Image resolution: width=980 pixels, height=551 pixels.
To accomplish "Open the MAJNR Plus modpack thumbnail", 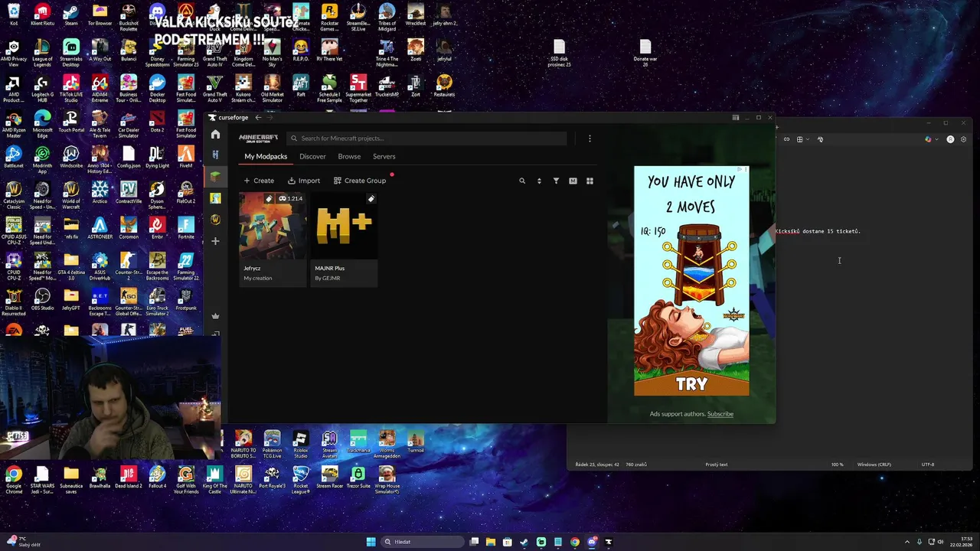I will tap(345, 227).
